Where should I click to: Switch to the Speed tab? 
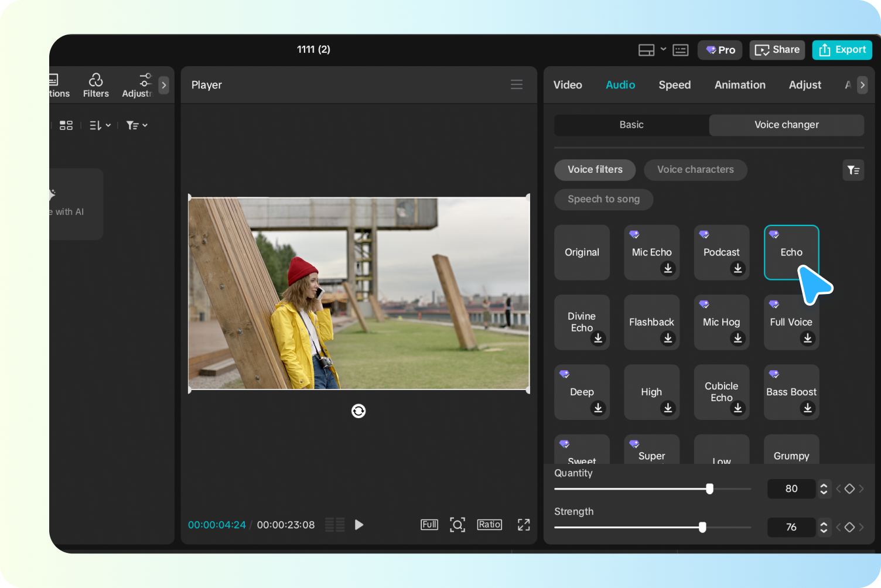pyautogui.click(x=674, y=84)
